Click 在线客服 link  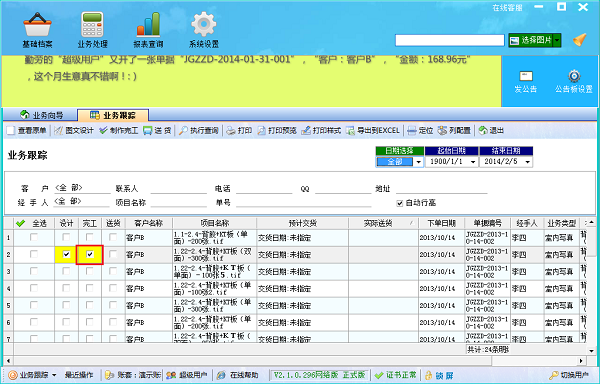point(507,8)
